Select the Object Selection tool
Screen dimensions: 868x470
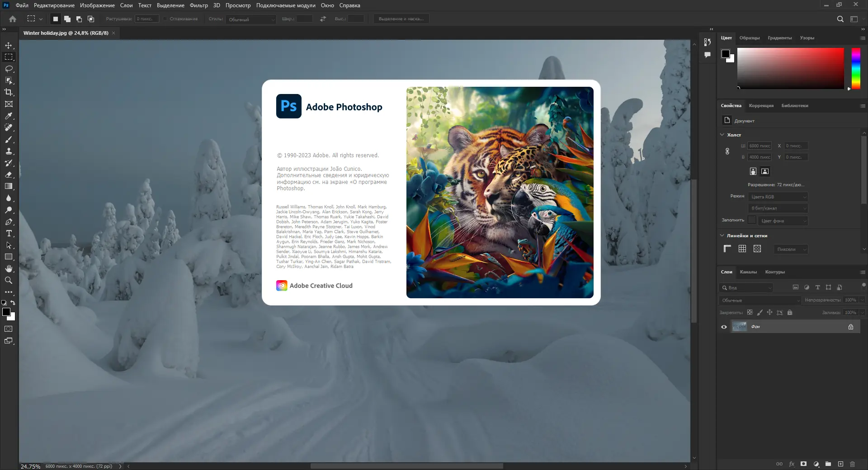point(9,80)
